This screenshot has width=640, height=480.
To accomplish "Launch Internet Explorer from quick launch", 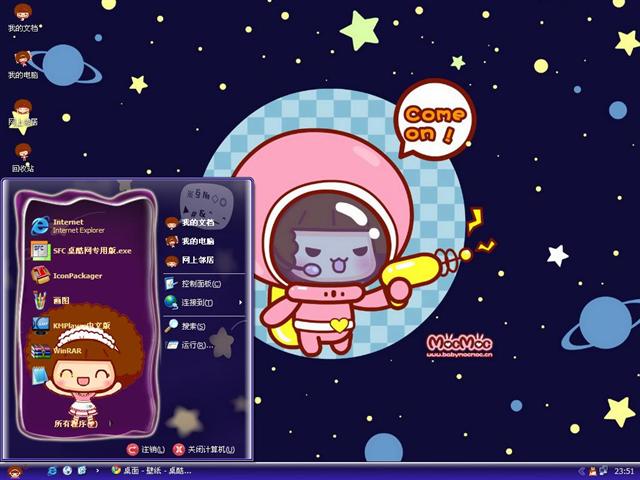I will (x=52, y=471).
